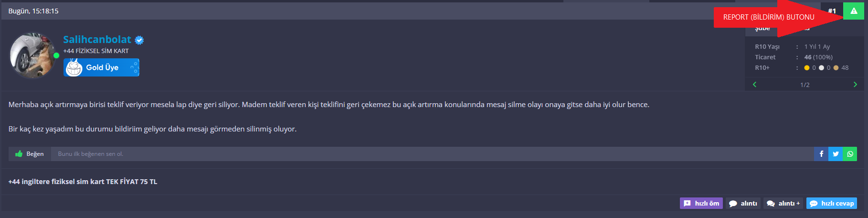Open the +44 ingiltere fiziksel sim kart signature
The image size is (868, 218).
[x=83, y=182]
